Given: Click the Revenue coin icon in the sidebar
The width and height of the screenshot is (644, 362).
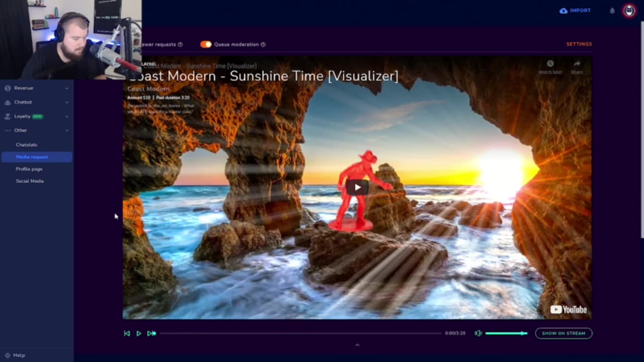Looking at the screenshot, I should (8, 88).
